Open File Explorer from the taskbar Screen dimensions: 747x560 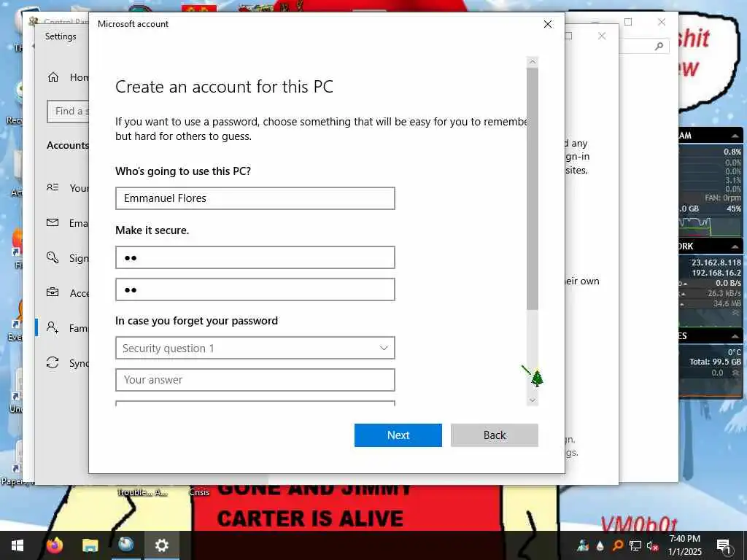pos(90,545)
